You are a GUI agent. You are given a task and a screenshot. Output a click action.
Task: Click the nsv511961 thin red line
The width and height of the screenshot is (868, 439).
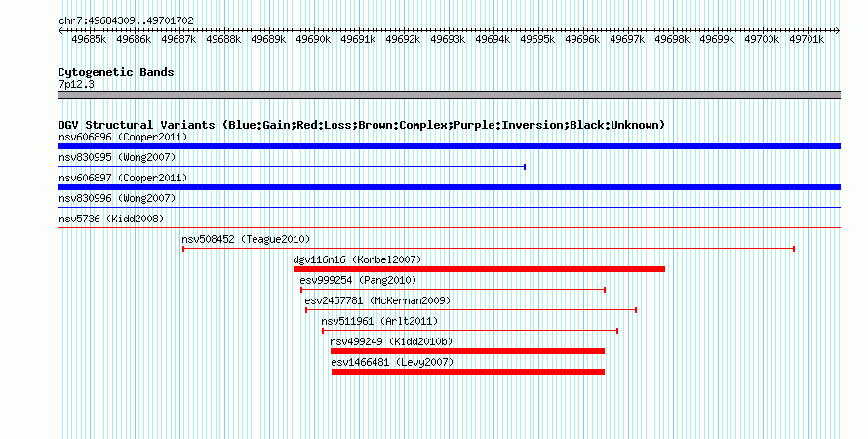point(470,331)
